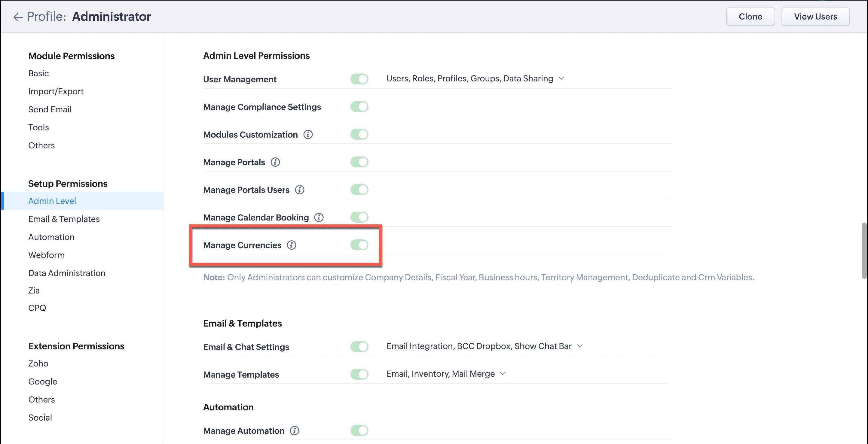The width and height of the screenshot is (868, 444).
Task: Click the Manage Currencies info icon
Action: [x=292, y=245]
